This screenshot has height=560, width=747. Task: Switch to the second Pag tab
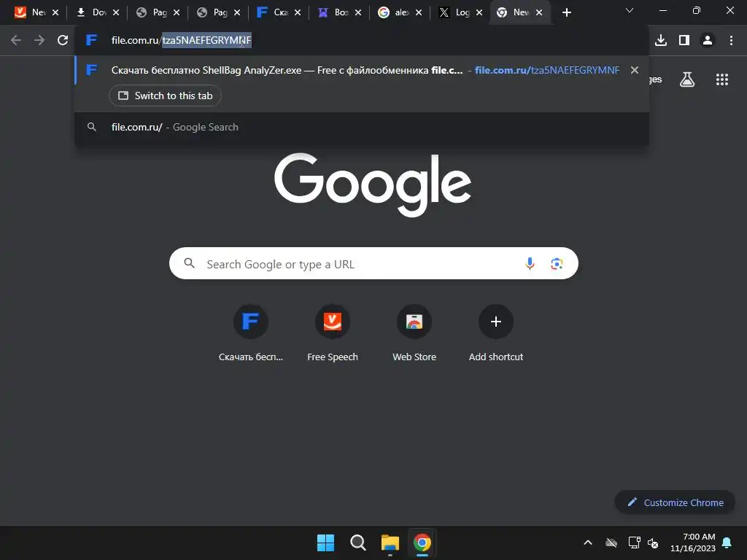(212, 12)
